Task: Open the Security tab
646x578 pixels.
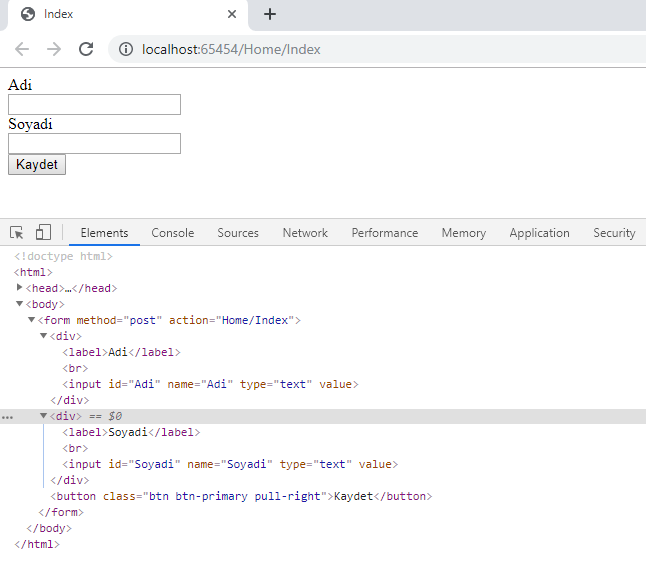Action: coord(614,233)
